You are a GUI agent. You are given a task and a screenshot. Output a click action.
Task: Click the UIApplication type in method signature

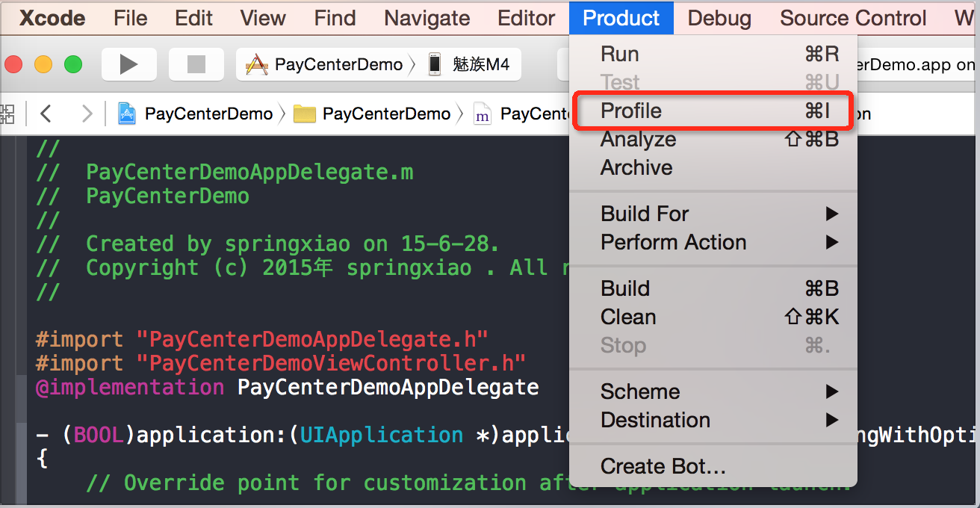click(381, 435)
